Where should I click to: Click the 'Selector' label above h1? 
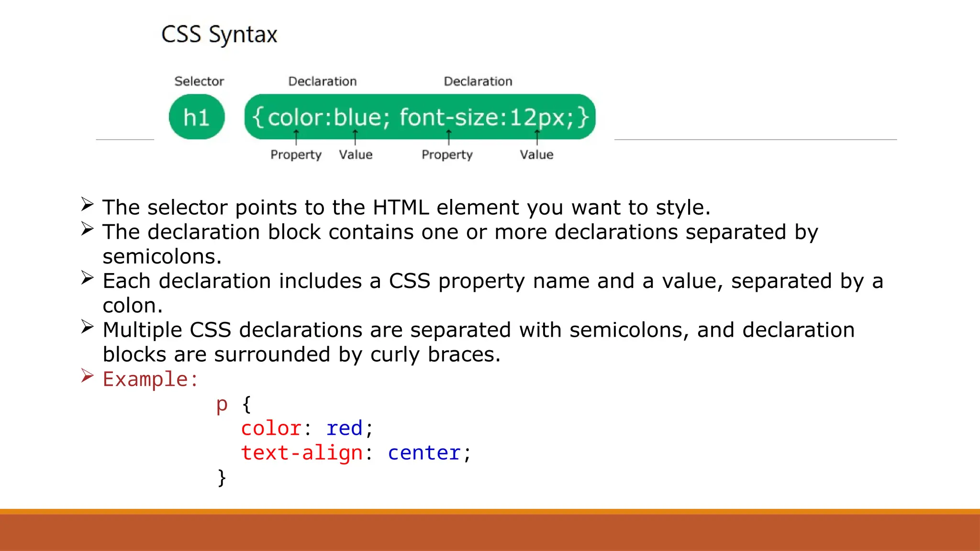(x=199, y=81)
